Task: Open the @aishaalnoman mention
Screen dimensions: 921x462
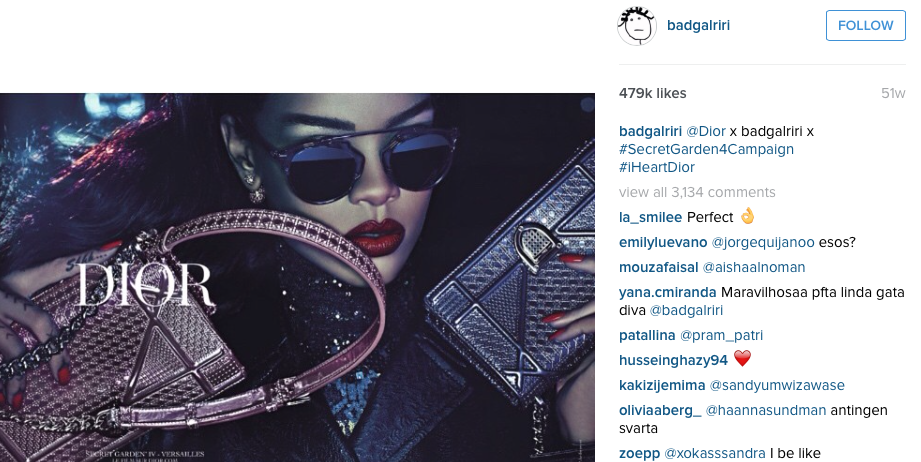Action: click(754, 268)
